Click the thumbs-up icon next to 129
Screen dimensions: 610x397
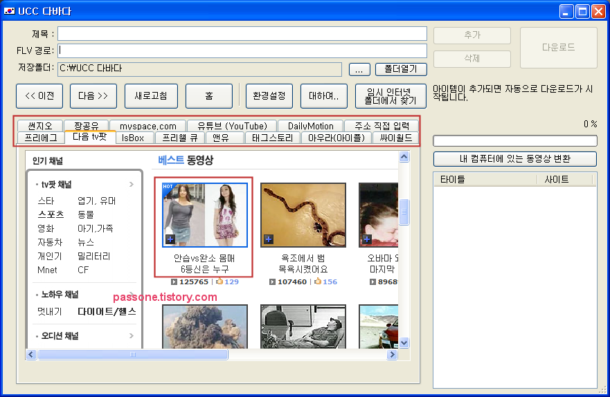click(x=219, y=281)
